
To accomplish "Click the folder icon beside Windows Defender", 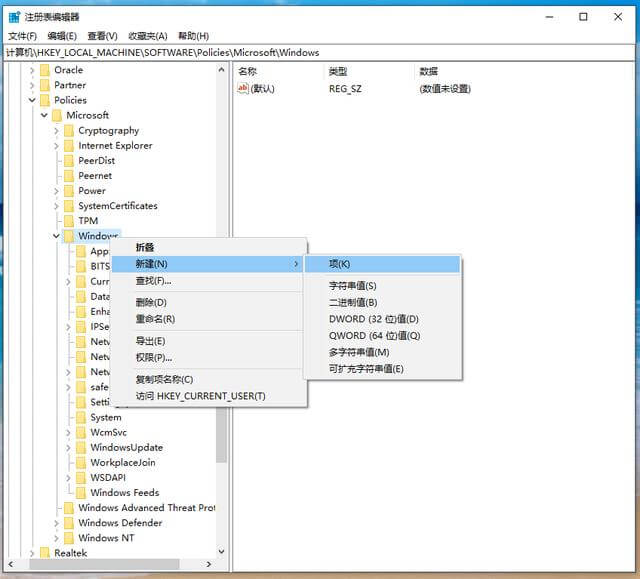I will click(x=68, y=523).
